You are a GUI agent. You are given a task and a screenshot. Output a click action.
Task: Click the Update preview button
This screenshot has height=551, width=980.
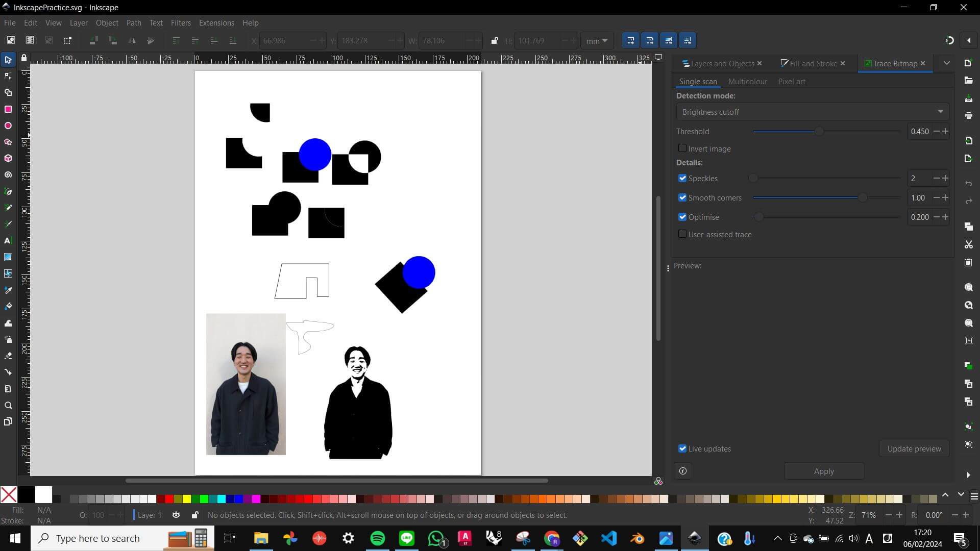[x=914, y=448]
